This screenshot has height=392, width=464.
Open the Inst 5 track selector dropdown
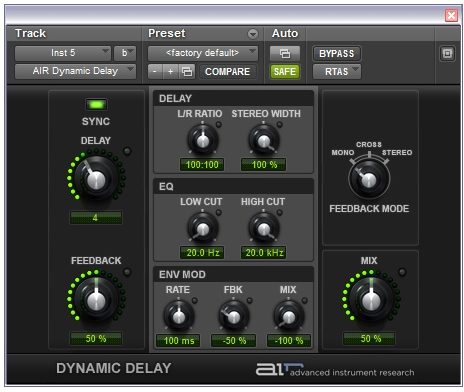(63, 53)
